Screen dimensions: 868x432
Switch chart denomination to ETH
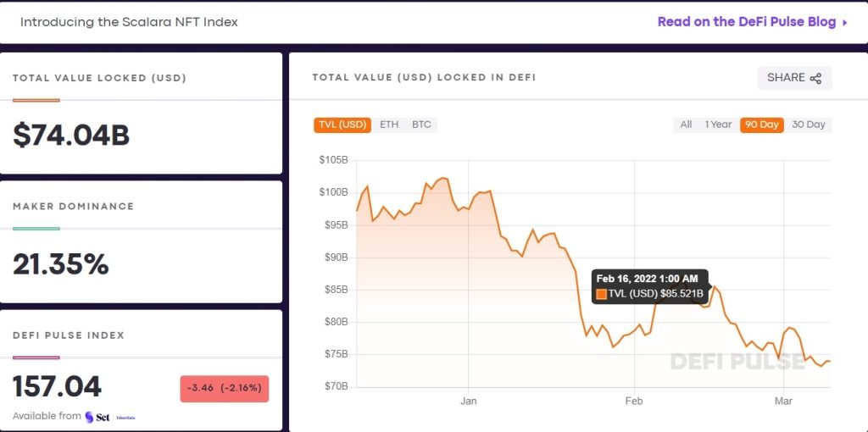pyautogui.click(x=389, y=125)
